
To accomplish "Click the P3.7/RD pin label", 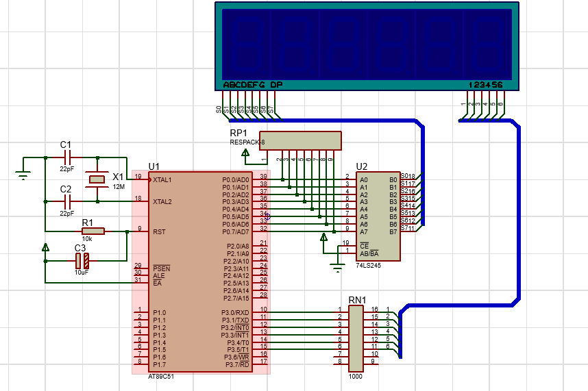I will pyautogui.click(x=237, y=364).
